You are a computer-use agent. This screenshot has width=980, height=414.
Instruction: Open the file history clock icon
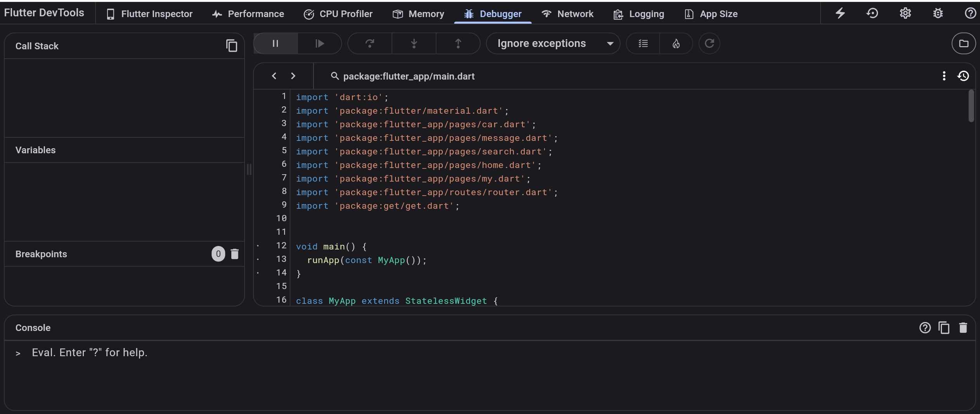(963, 76)
